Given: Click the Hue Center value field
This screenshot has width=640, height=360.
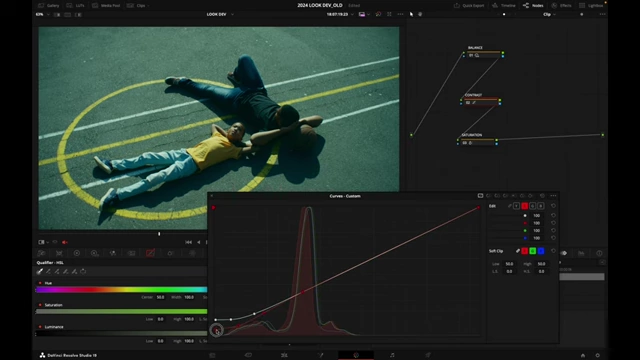Looking at the screenshot, I should click(x=160, y=297).
